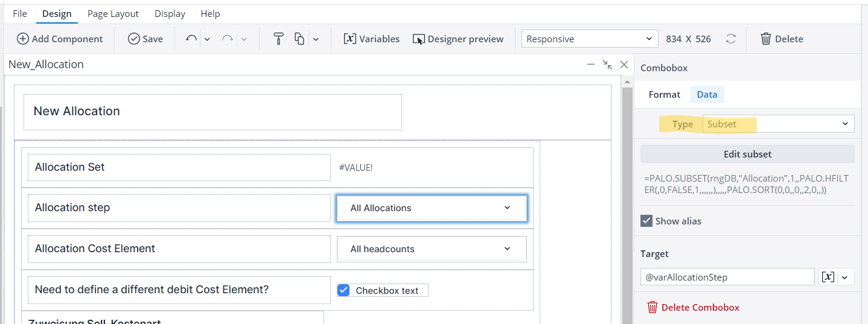Open the Designer preview
Screen dimensions: 868x324
click(x=458, y=39)
